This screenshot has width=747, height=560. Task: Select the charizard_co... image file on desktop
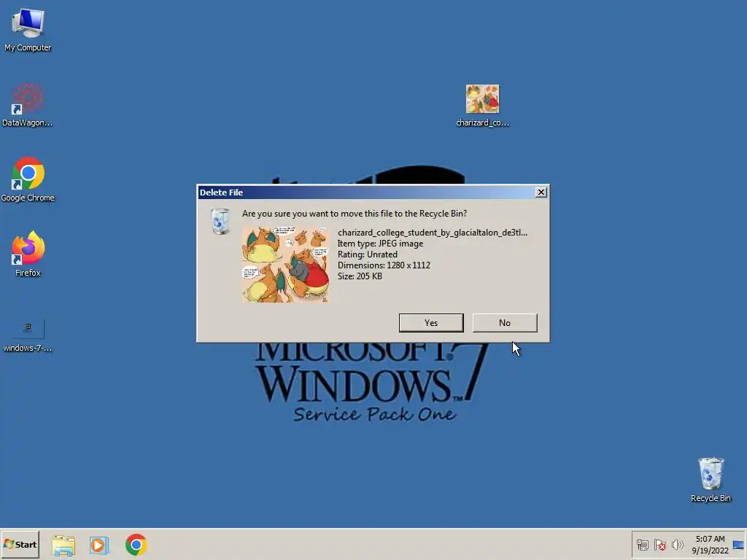point(483,106)
